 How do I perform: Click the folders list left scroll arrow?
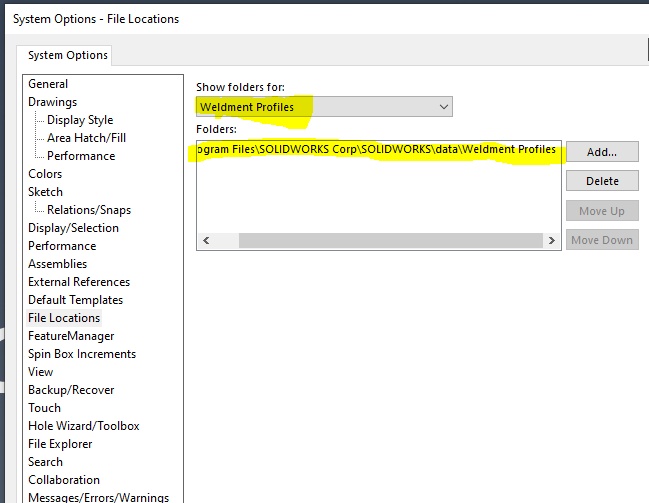coord(207,241)
